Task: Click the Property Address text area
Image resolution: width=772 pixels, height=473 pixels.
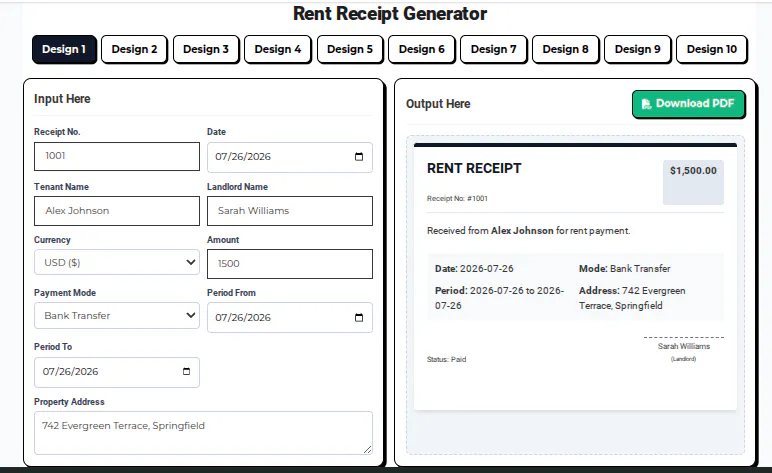Action: 203,433
